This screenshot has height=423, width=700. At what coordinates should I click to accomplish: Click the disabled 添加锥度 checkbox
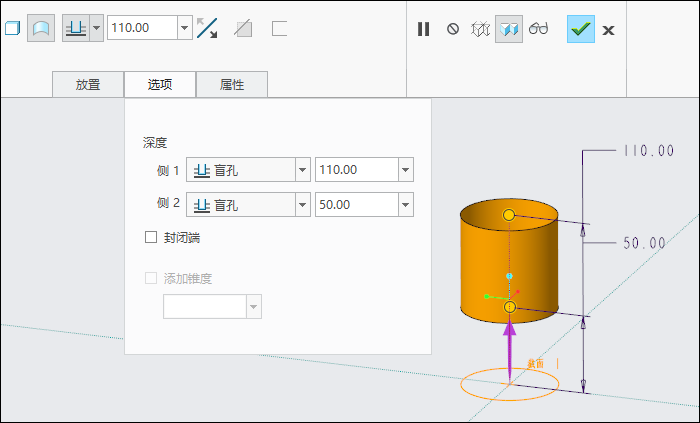coord(151,278)
